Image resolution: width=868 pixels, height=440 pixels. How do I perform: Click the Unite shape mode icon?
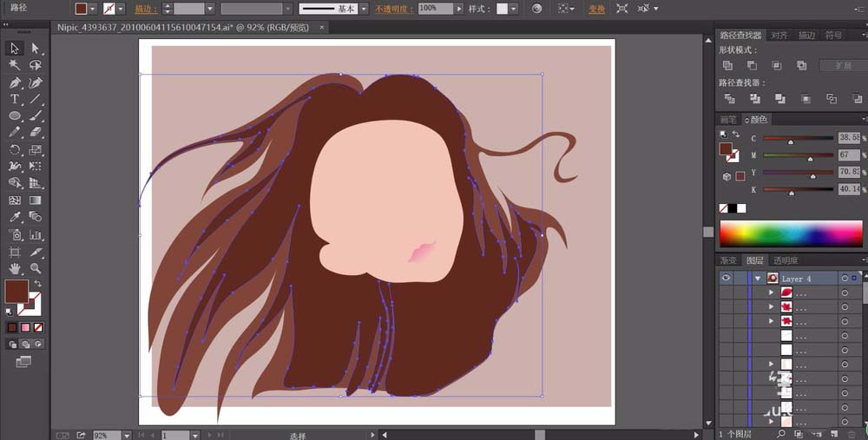tap(727, 66)
